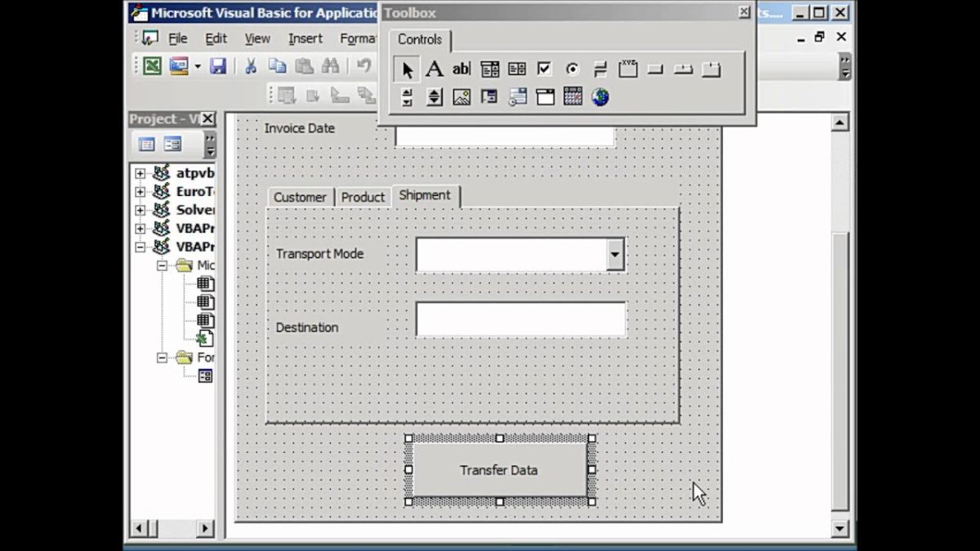Click inside the Destination text box
The height and width of the screenshot is (551, 980).
tap(521, 319)
